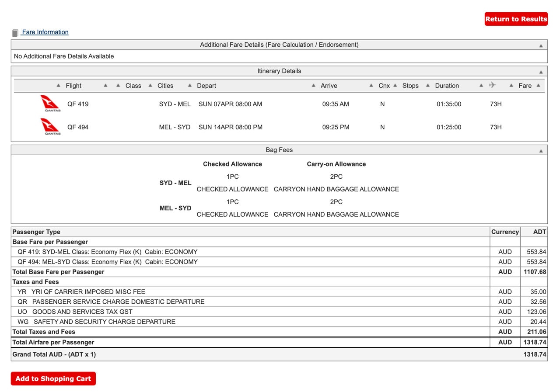Viewport: 560px width, 392px height.
Task: Click QF 419 SYD-MEL Economy Flex fare row
Action: pyautogui.click(x=279, y=252)
